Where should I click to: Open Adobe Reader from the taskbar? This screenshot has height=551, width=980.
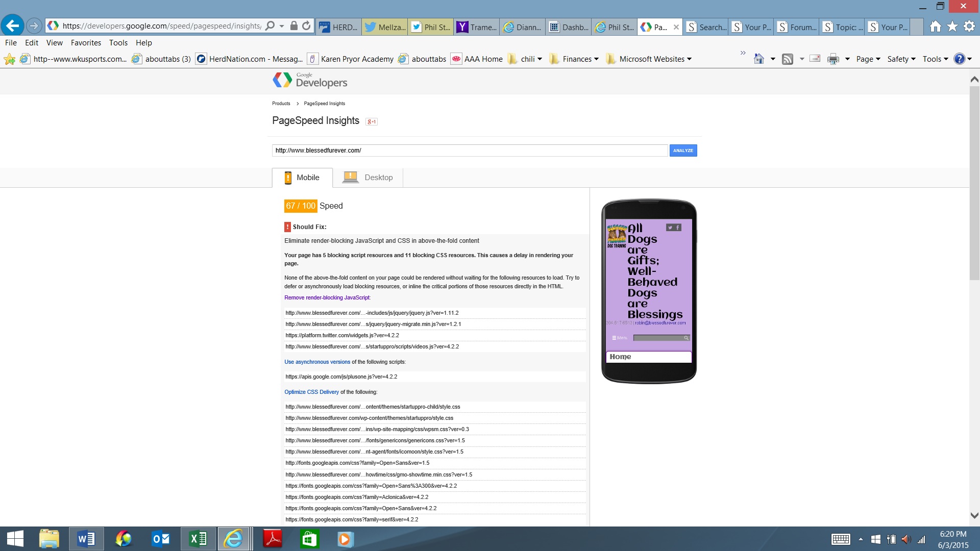click(x=273, y=539)
